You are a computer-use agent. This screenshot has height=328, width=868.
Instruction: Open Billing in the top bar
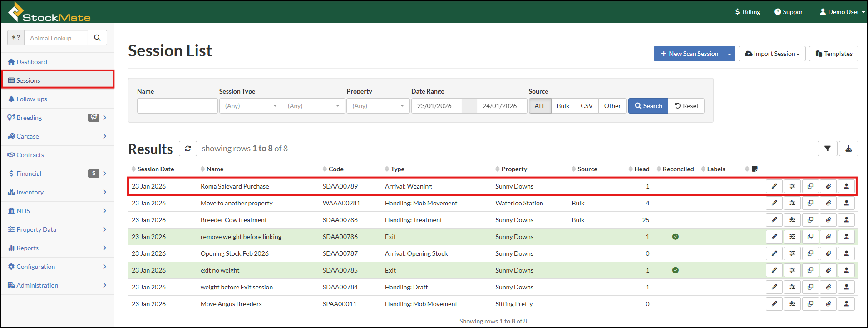tap(748, 12)
